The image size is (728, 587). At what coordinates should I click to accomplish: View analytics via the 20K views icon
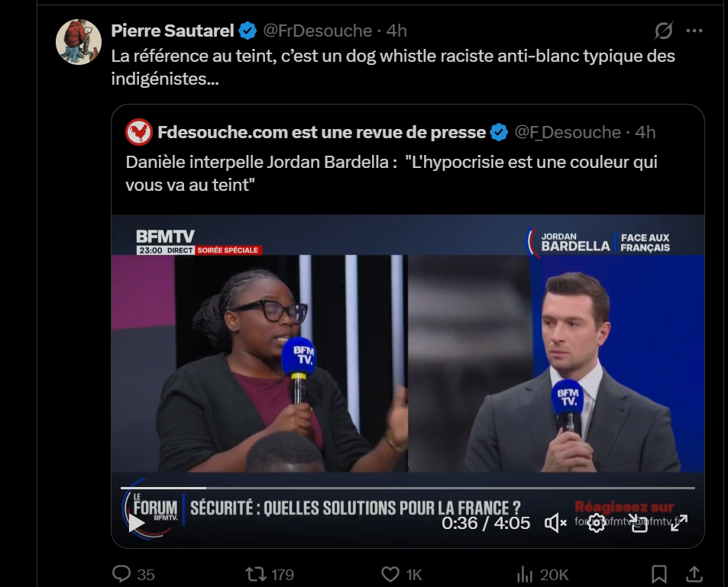pyautogui.click(x=525, y=574)
